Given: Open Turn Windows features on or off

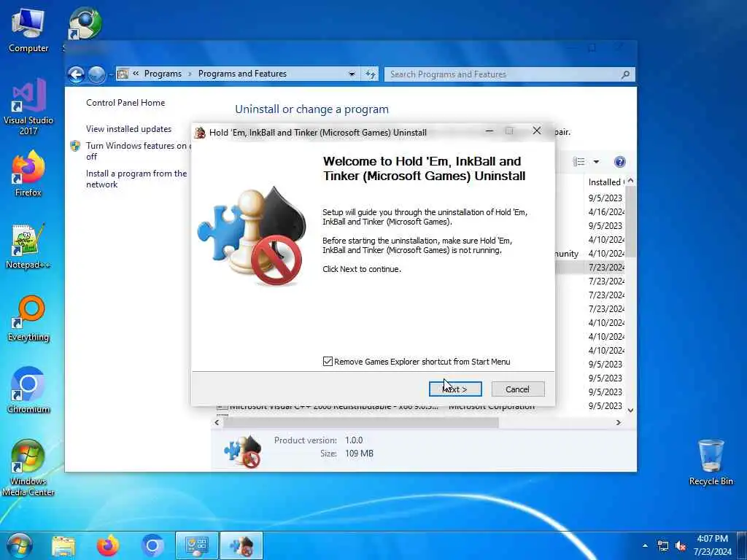Looking at the screenshot, I should tap(137, 151).
